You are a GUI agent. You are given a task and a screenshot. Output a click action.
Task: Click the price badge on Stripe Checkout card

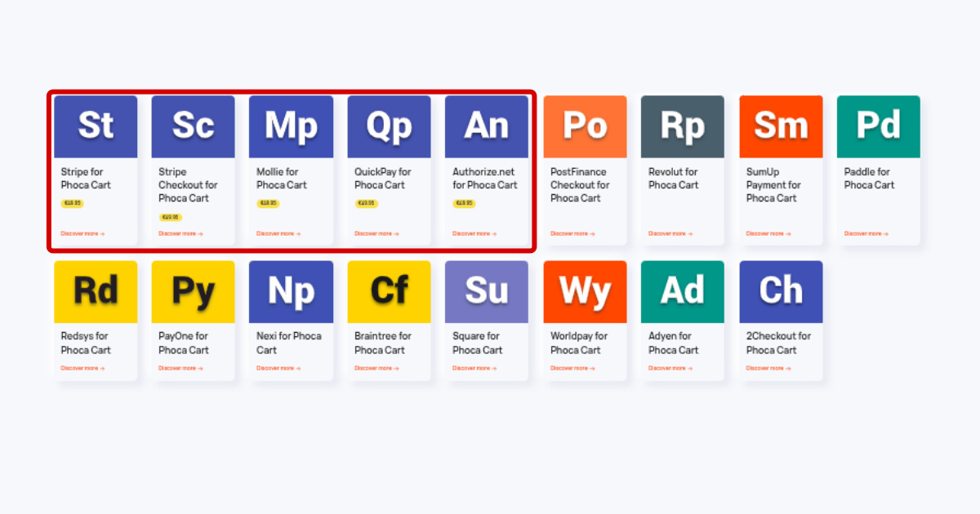[170, 217]
